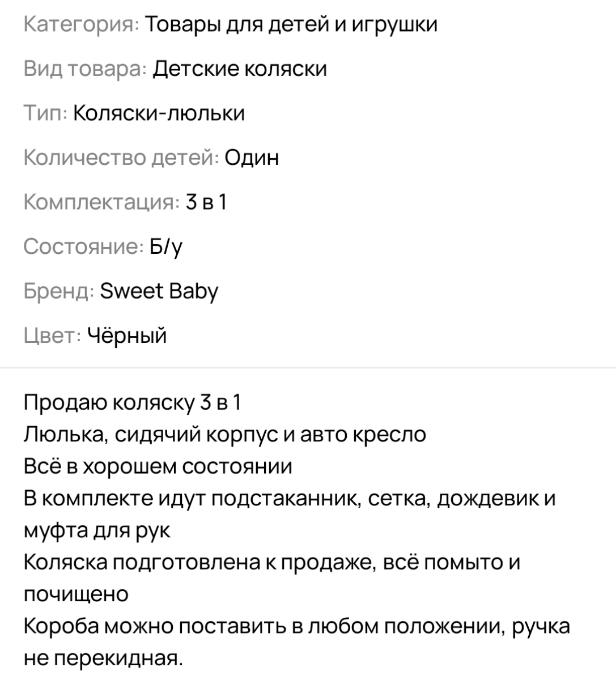Click the Детские коляски product type value

pyautogui.click(x=240, y=69)
